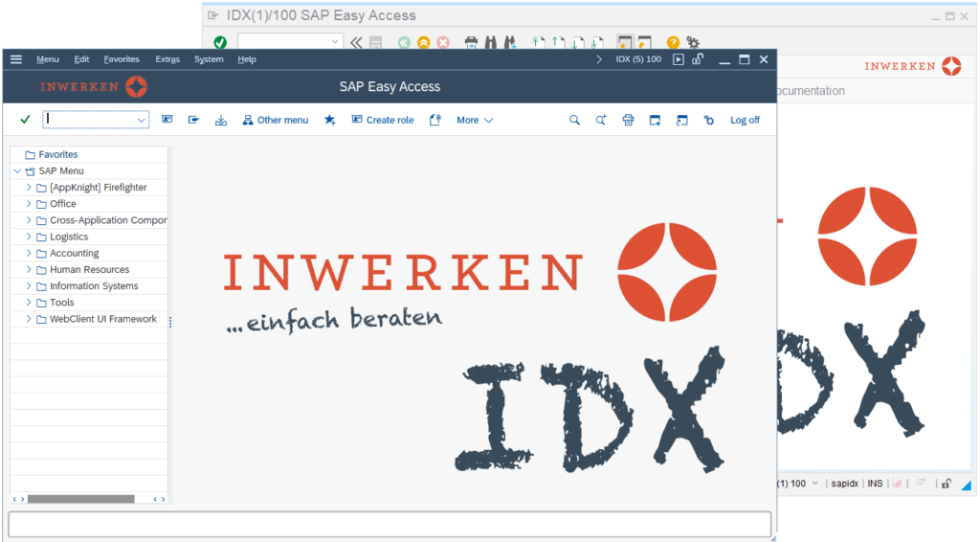Expand the Logistics folder
The width and height of the screenshot is (980, 542).
[29, 237]
